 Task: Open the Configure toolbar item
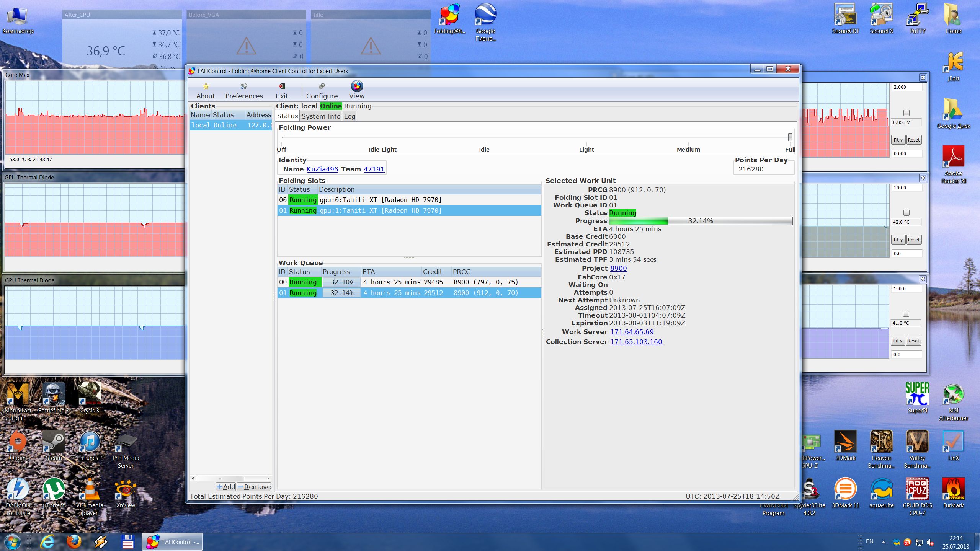point(322,90)
